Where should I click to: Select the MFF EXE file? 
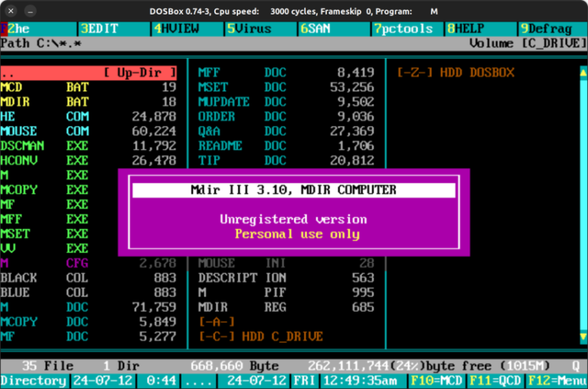pyautogui.click(x=45, y=219)
